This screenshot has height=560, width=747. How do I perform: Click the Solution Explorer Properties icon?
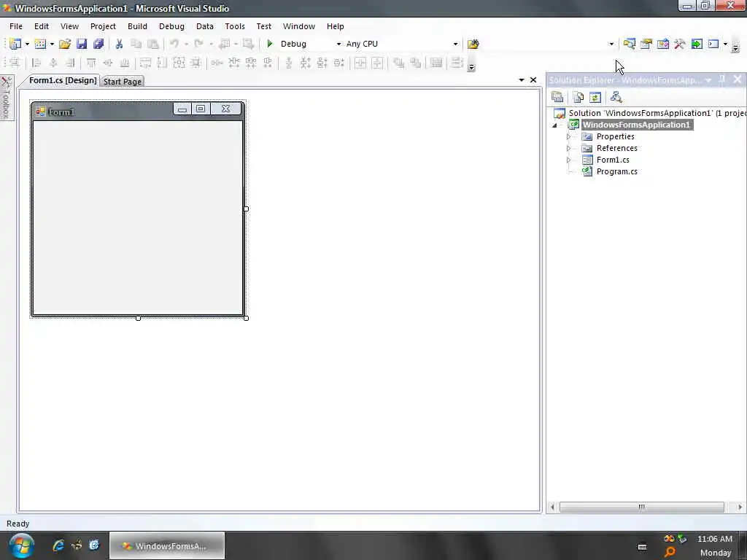pos(557,98)
